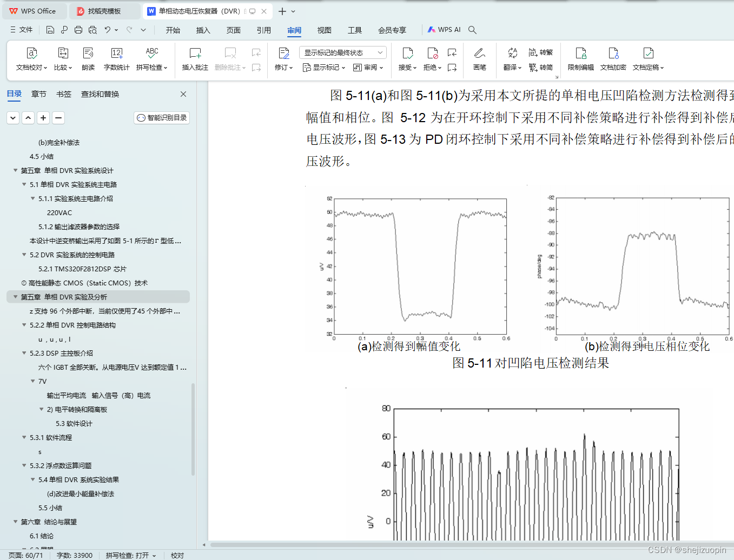
Task: Click 接受 accept change icon
Action: pos(408,59)
